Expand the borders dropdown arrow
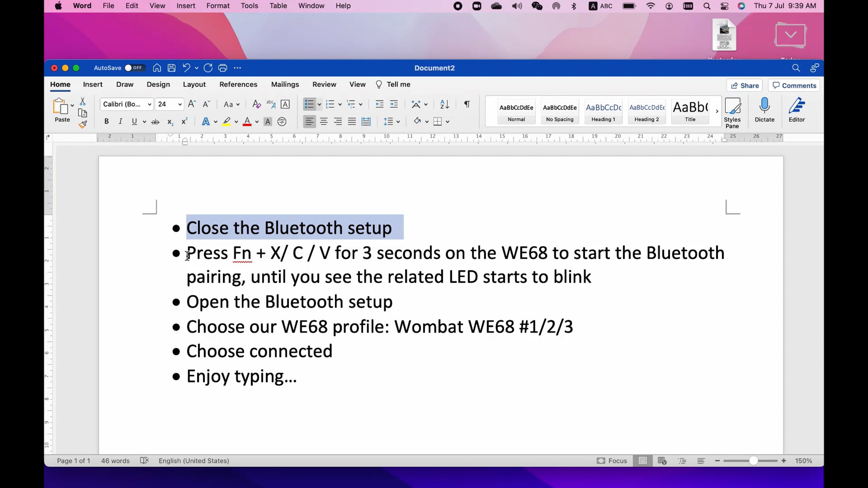 click(x=447, y=122)
